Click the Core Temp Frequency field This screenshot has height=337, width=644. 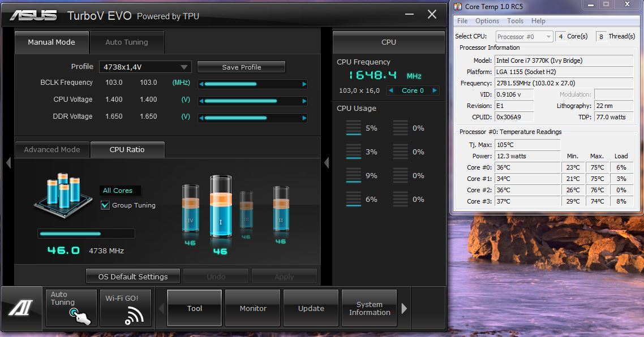pos(564,83)
